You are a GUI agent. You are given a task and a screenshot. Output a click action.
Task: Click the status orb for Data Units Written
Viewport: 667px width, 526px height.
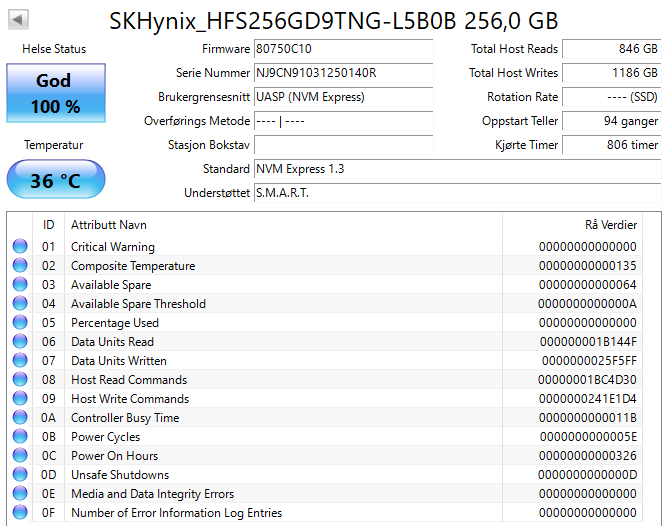(20, 361)
